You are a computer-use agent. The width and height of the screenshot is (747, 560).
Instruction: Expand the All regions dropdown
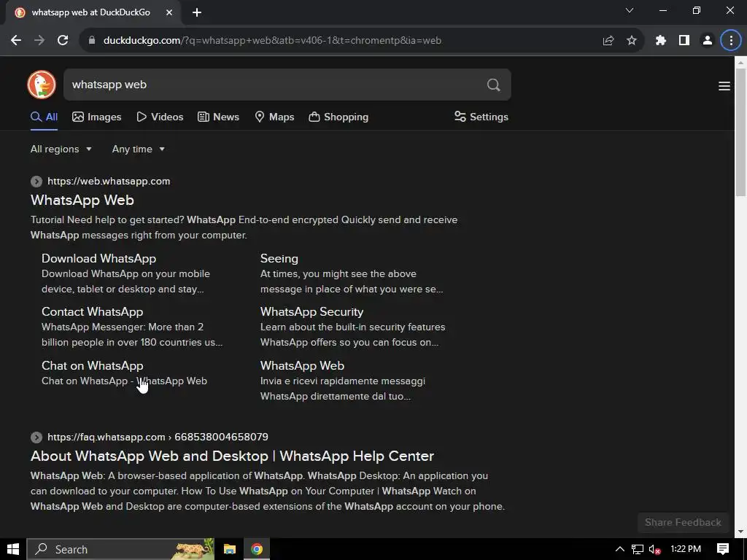[x=61, y=149]
